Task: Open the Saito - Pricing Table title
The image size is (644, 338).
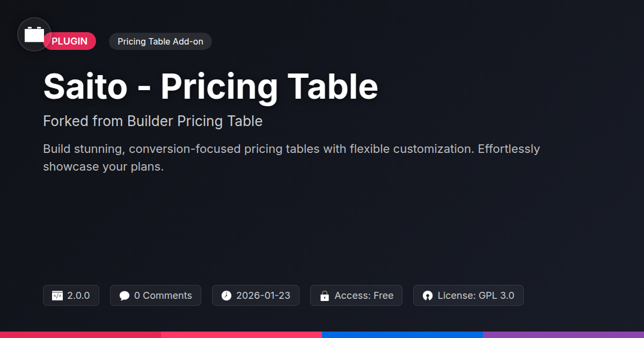Action: 210,86
